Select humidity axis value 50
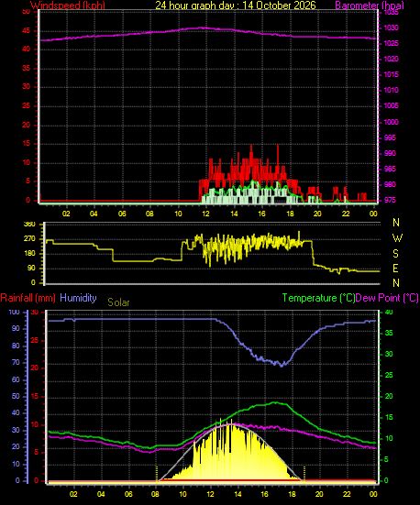The image size is (420, 505). pyautogui.click(x=16, y=397)
